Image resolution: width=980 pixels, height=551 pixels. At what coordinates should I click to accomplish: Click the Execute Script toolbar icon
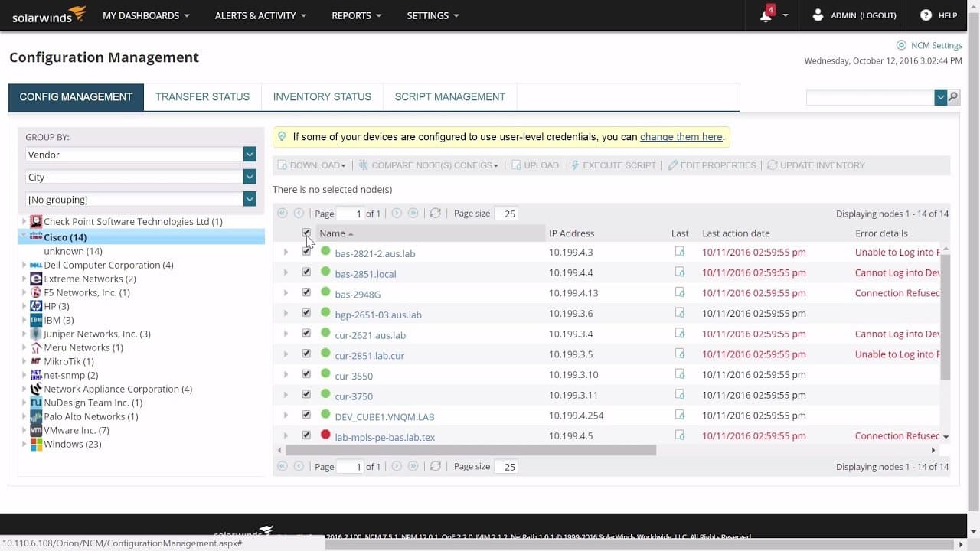pos(576,165)
